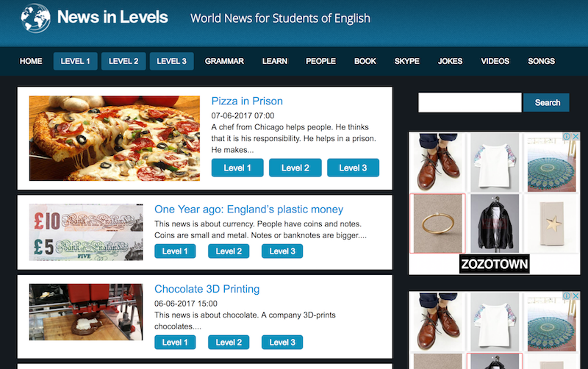This screenshot has height=369, width=588.
Task: Open Level 1 of Chocolate 3D Printing
Action: pyautogui.click(x=175, y=343)
